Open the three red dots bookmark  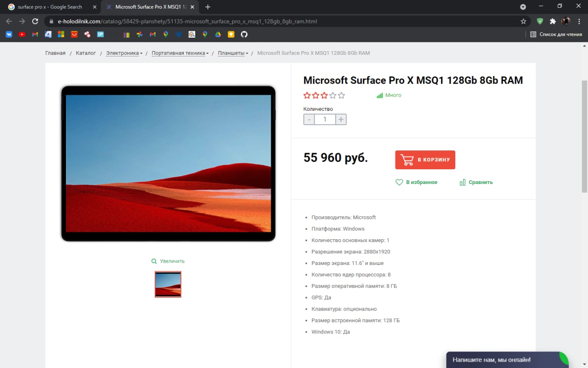(87, 34)
